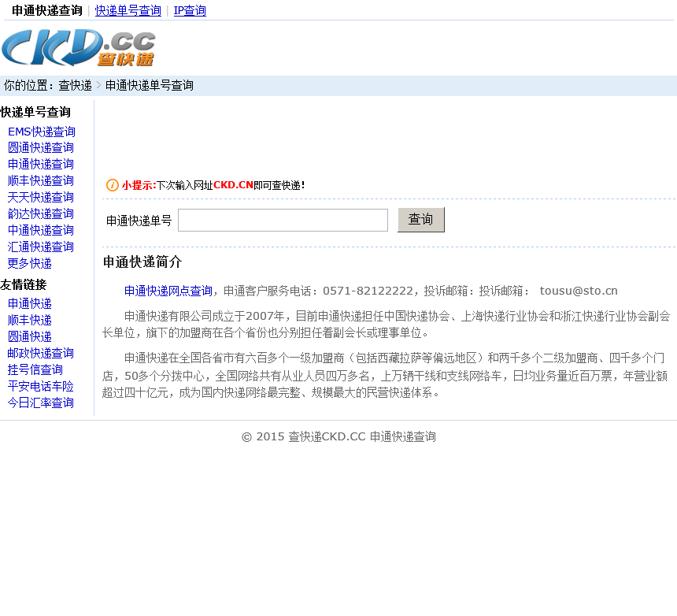The image size is (677, 616).
Task: Open 顺丰快递查询 sidebar link
Action: tap(41, 180)
